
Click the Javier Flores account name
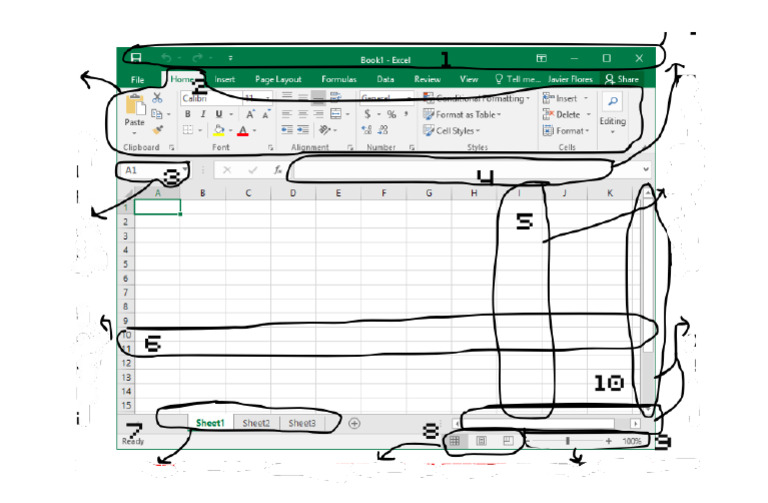tap(570, 79)
